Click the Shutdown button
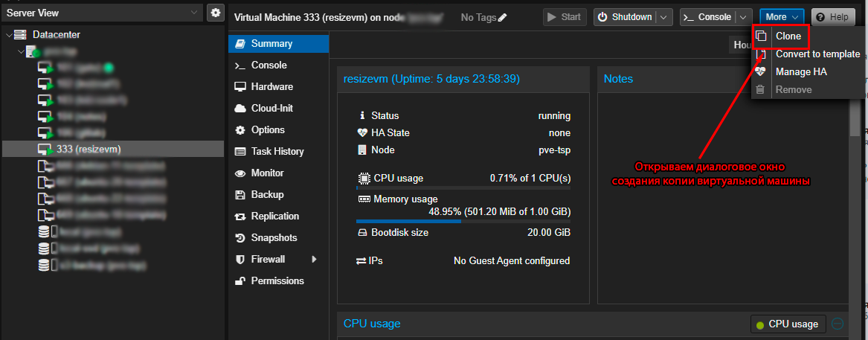868x340 pixels. pyautogui.click(x=626, y=17)
